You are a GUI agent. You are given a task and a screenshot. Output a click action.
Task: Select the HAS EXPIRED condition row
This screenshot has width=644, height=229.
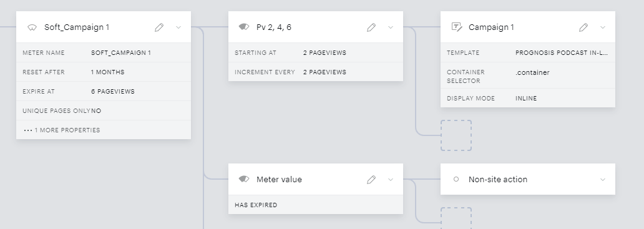(316, 205)
